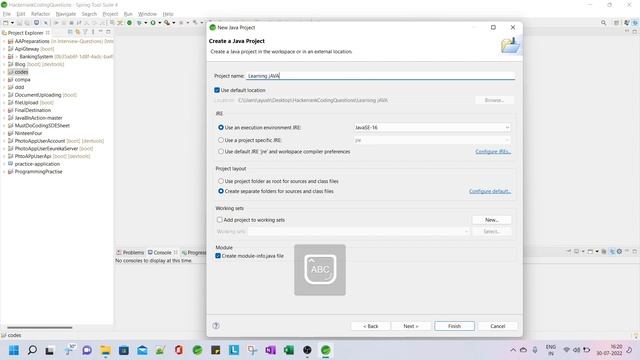This screenshot has width=640, height=360.
Task: Select Use an execution environment JRE
Action: tap(221, 127)
